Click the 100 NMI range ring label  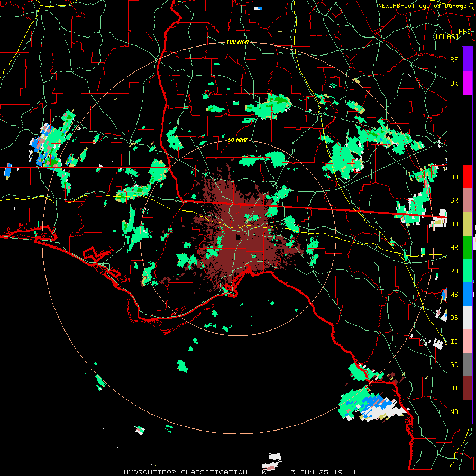(x=237, y=42)
